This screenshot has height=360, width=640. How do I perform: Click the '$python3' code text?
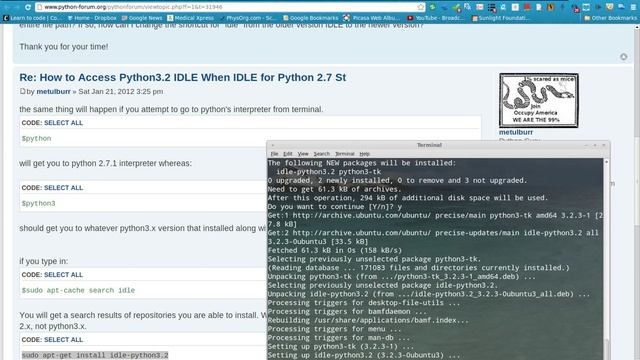(x=38, y=203)
